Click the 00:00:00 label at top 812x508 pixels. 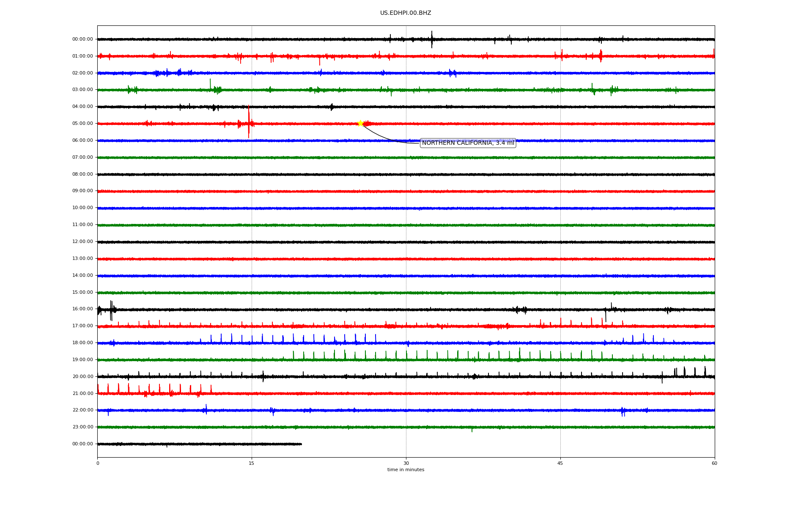pyautogui.click(x=82, y=39)
